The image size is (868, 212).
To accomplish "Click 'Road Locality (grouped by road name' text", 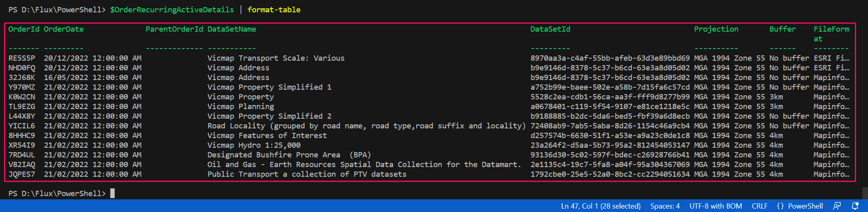I will coord(287,126).
